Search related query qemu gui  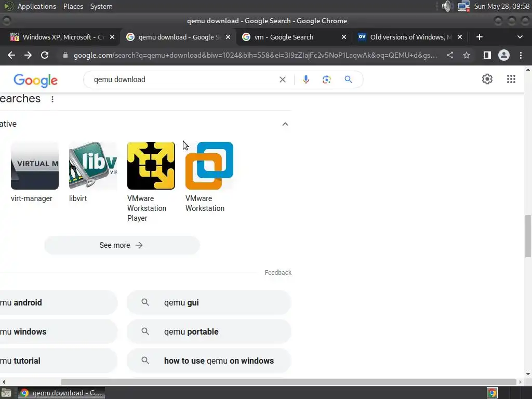click(209, 302)
